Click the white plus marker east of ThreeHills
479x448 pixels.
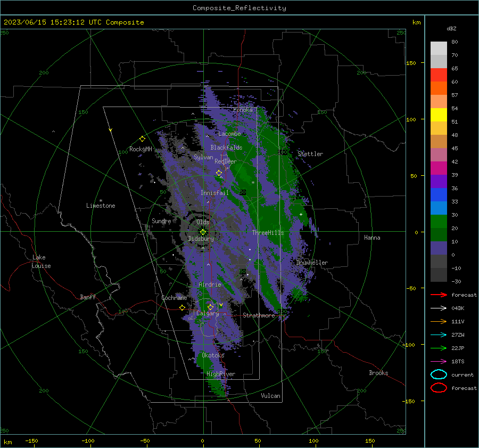pyautogui.click(x=301, y=214)
